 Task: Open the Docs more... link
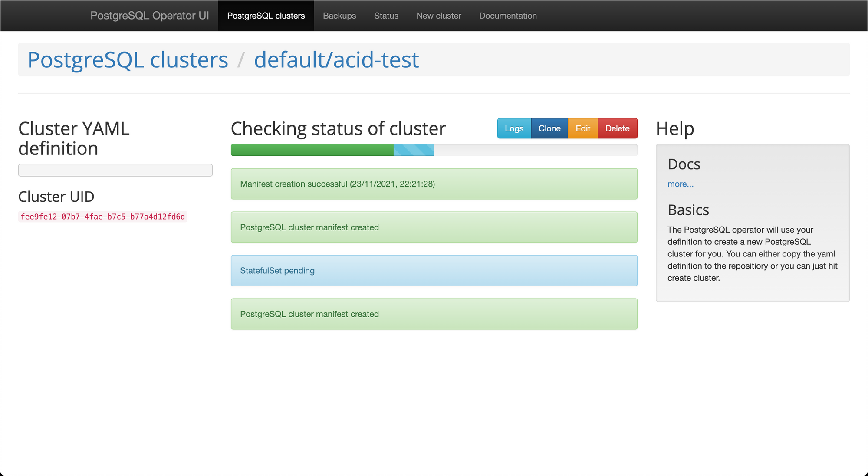(680, 184)
